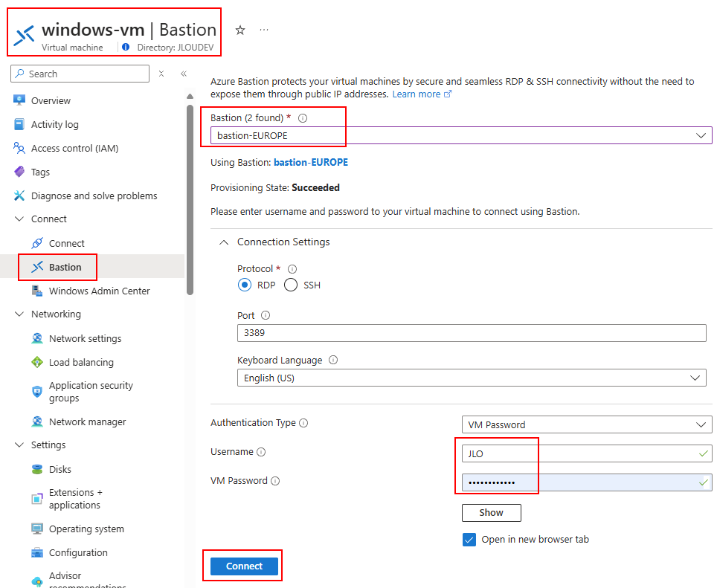Screen dimensions: 717x588
Task: Open the Bastion host selection dropdown
Action: tap(461, 135)
